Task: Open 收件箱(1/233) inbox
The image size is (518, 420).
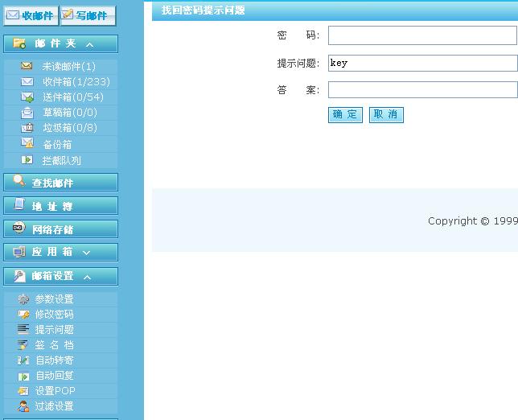Action: pyautogui.click(x=76, y=81)
